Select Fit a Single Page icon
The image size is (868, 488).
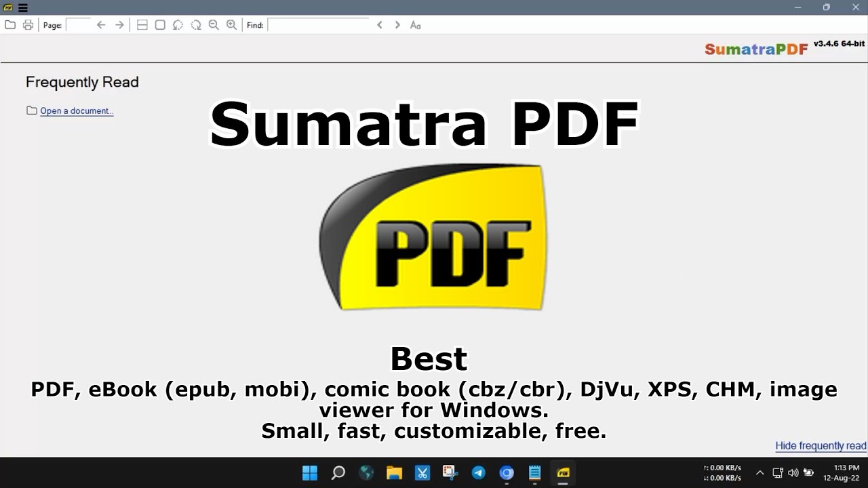[x=160, y=25]
